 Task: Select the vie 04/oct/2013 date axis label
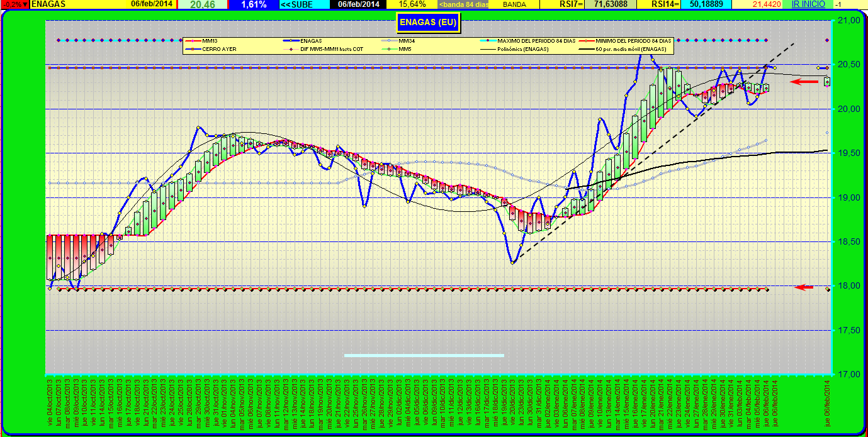coord(50,402)
